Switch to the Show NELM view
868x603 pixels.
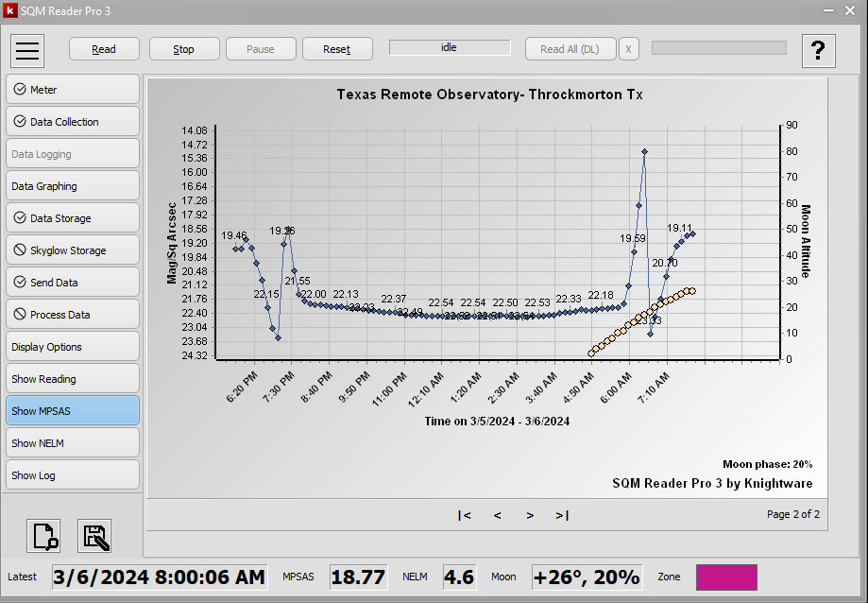tap(73, 443)
